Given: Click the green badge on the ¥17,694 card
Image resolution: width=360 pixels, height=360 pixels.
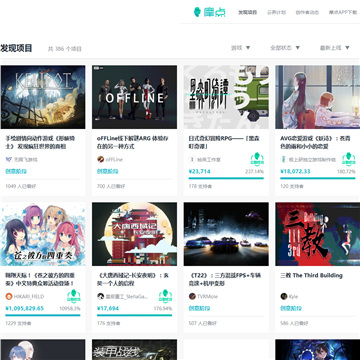Looking at the screenshot, I should (x=165, y=296).
